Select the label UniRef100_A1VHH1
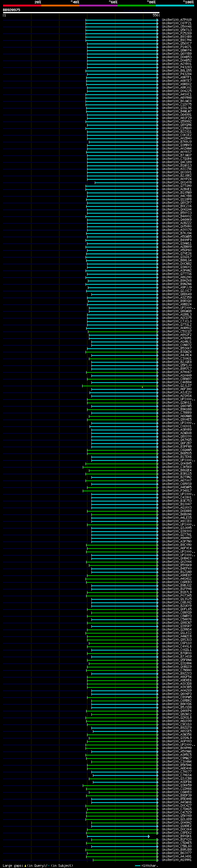The height and width of the screenshot is (868, 197). click(x=177, y=860)
